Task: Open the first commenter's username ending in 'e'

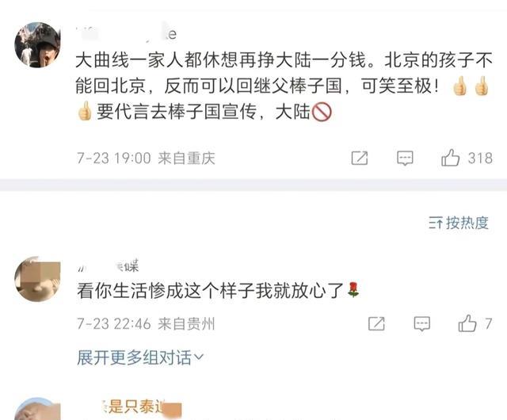Action: pyautogui.click(x=127, y=34)
